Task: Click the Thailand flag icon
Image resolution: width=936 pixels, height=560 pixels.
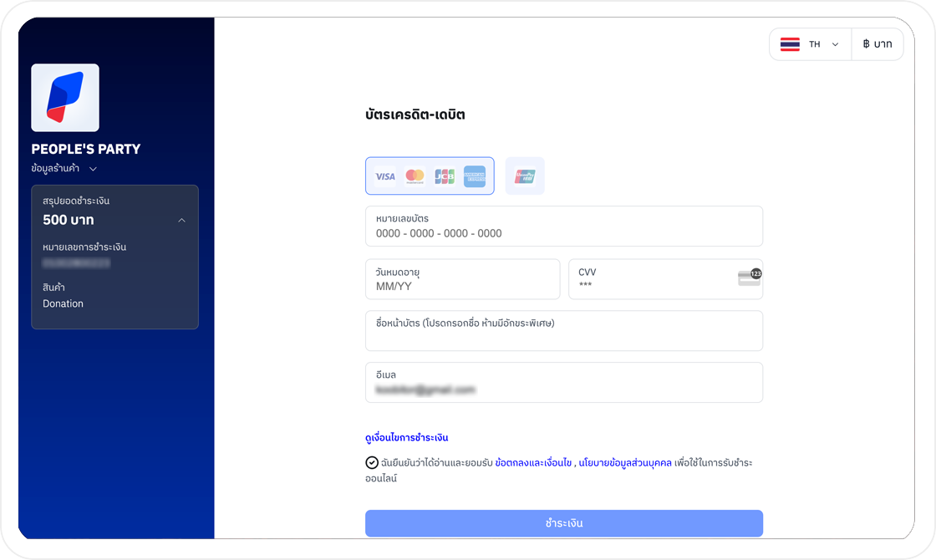Action: pyautogui.click(x=790, y=44)
